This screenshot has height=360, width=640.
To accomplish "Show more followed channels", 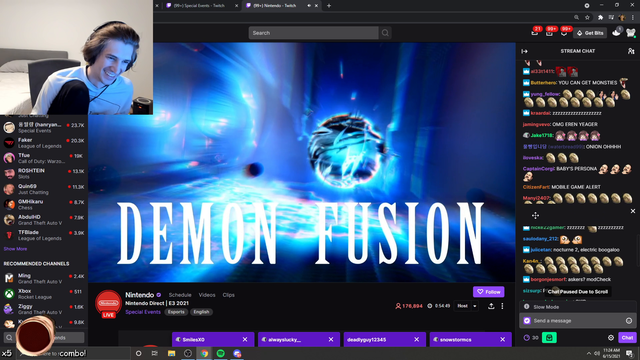I will click(x=16, y=249).
